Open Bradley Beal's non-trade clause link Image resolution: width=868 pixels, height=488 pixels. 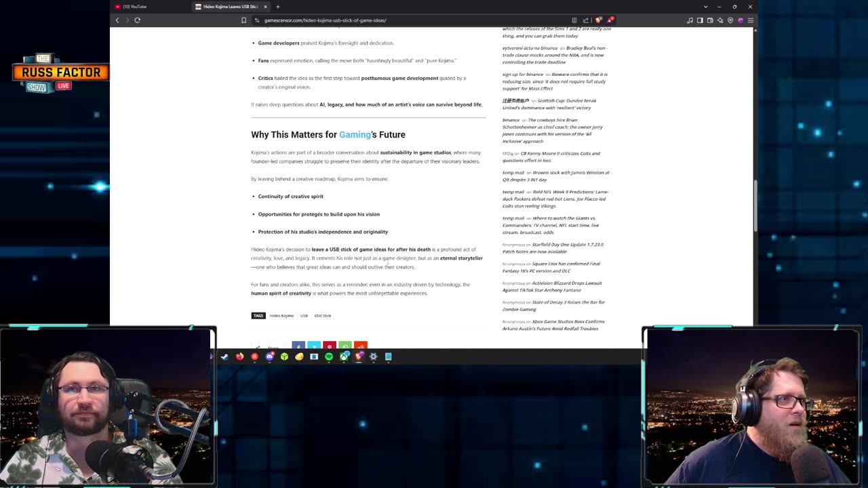pos(555,55)
